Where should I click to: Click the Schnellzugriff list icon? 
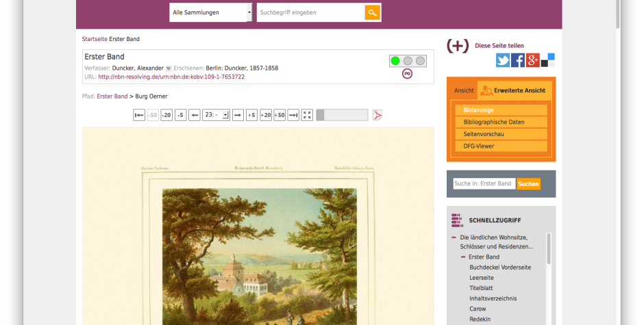click(x=457, y=220)
